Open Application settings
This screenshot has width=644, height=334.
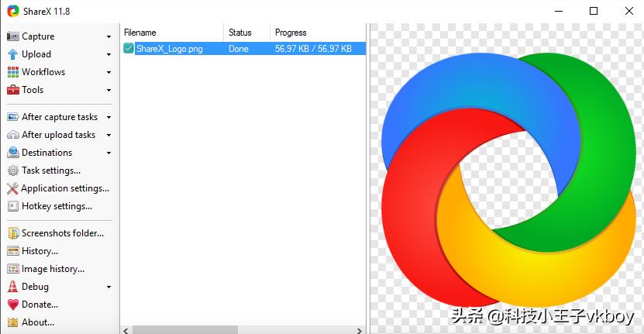tap(65, 188)
